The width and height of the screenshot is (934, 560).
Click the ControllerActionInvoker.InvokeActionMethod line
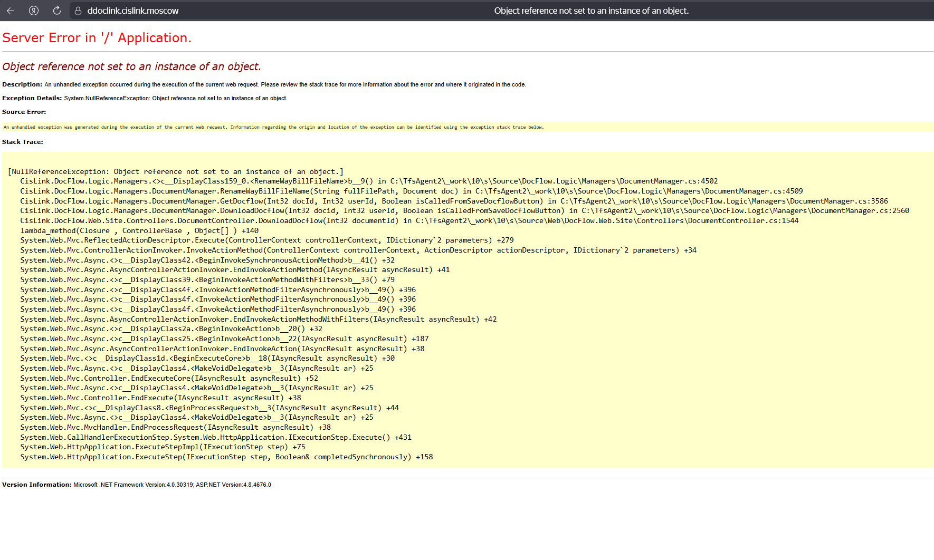[358, 250]
